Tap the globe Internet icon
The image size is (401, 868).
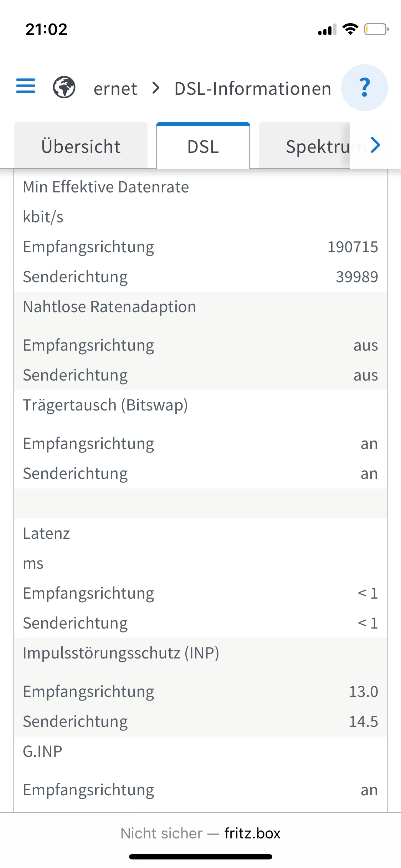click(x=64, y=87)
